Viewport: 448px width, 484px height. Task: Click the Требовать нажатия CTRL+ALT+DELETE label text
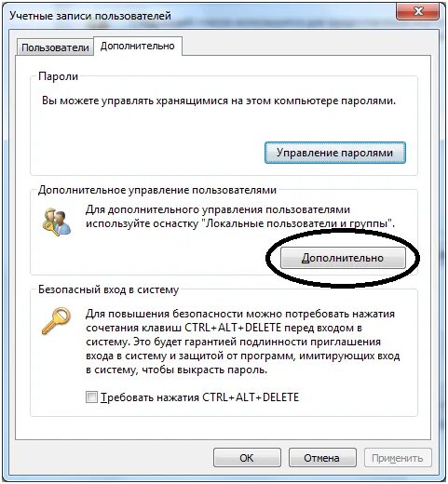[x=199, y=397]
